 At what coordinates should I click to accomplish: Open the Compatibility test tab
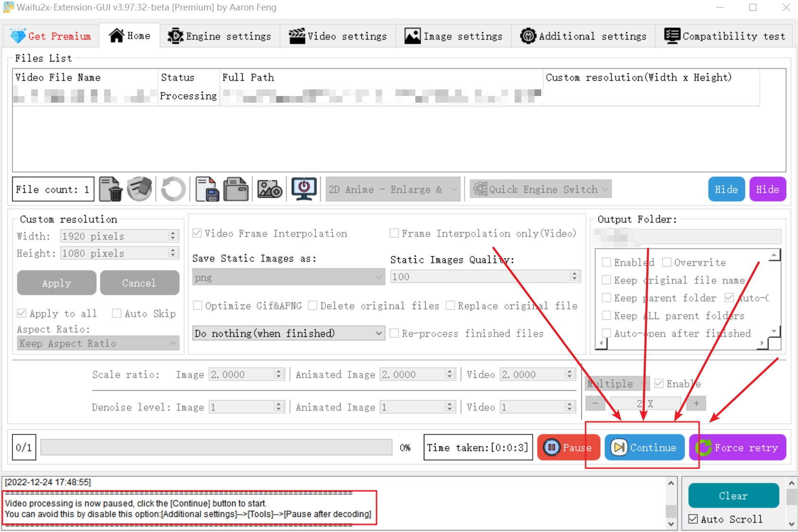point(725,36)
